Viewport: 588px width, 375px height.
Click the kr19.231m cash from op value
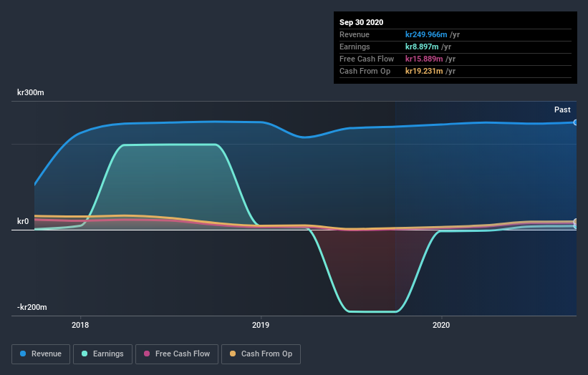tap(424, 71)
